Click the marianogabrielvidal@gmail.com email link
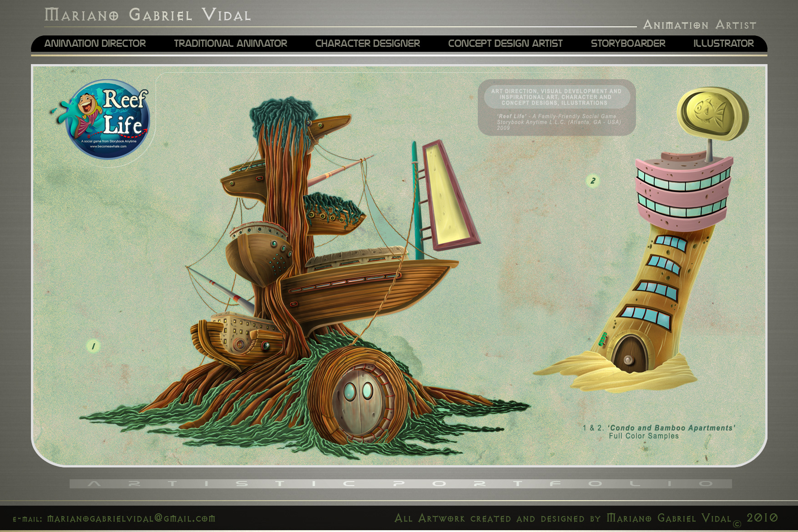 coord(131,518)
